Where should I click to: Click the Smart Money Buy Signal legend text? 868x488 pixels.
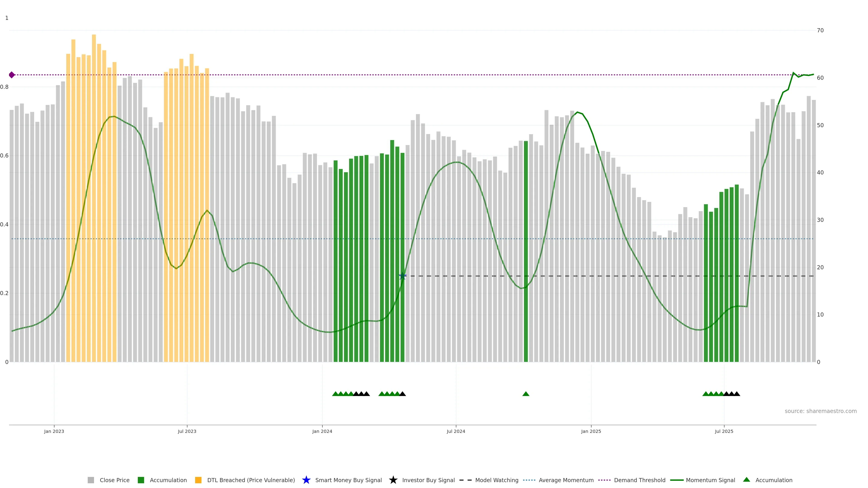click(348, 480)
